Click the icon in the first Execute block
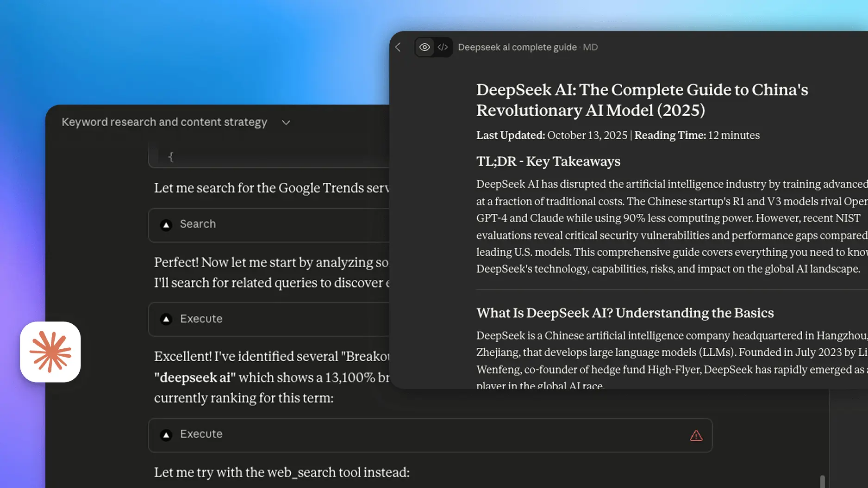This screenshot has height=488, width=868. tap(166, 319)
